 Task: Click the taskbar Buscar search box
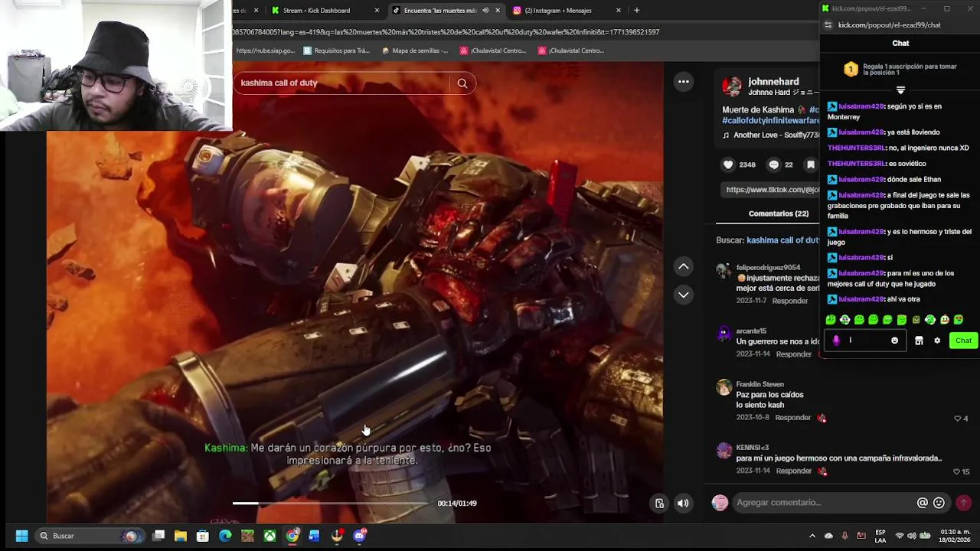point(90,536)
